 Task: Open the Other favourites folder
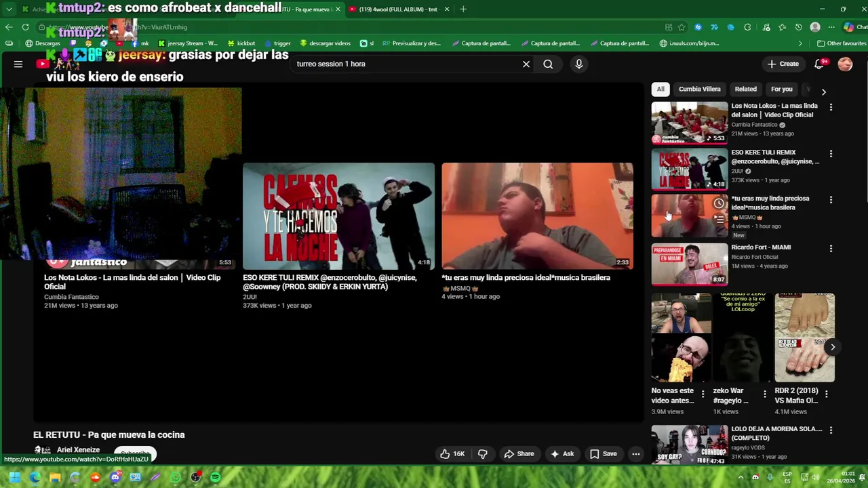tap(842, 43)
